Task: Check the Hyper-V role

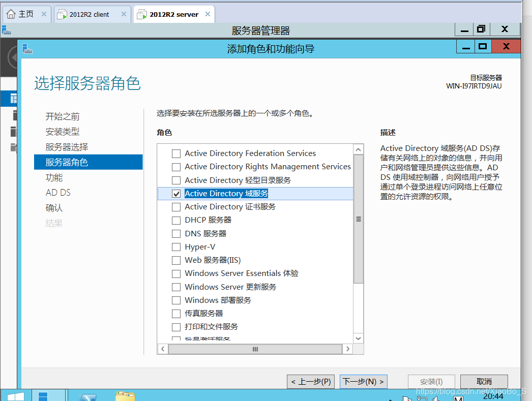Action: tap(176, 247)
